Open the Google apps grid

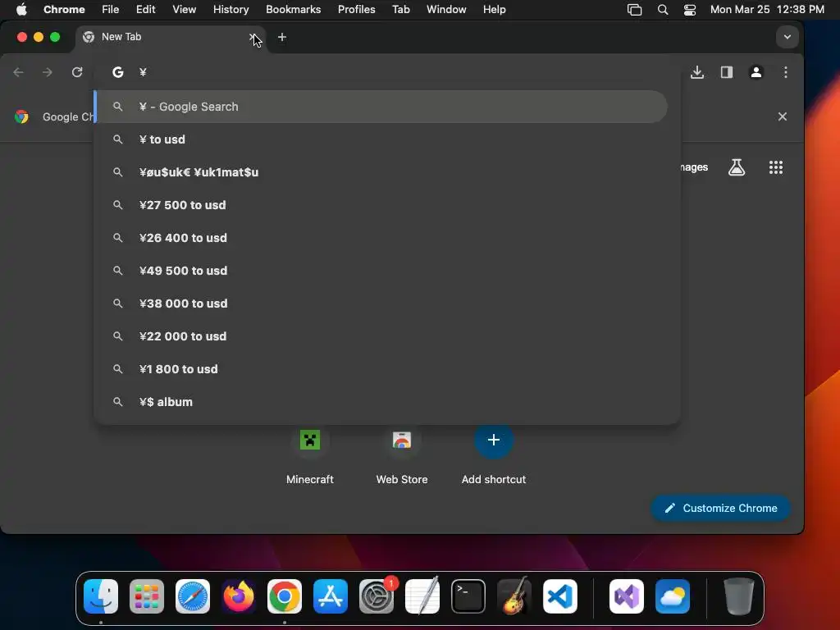776,167
